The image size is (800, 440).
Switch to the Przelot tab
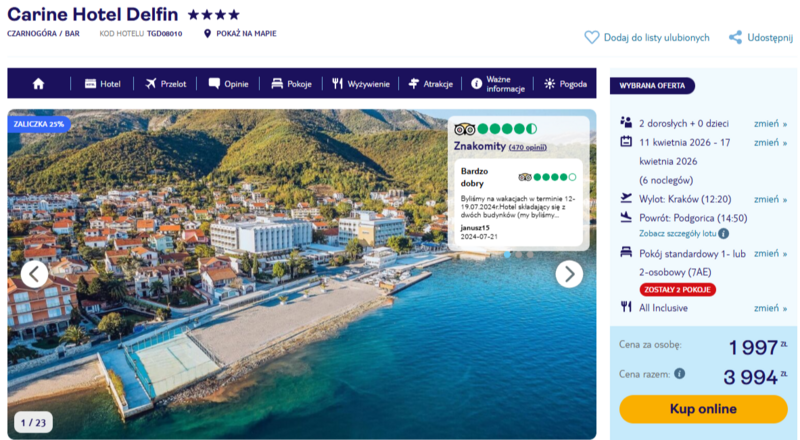166,84
